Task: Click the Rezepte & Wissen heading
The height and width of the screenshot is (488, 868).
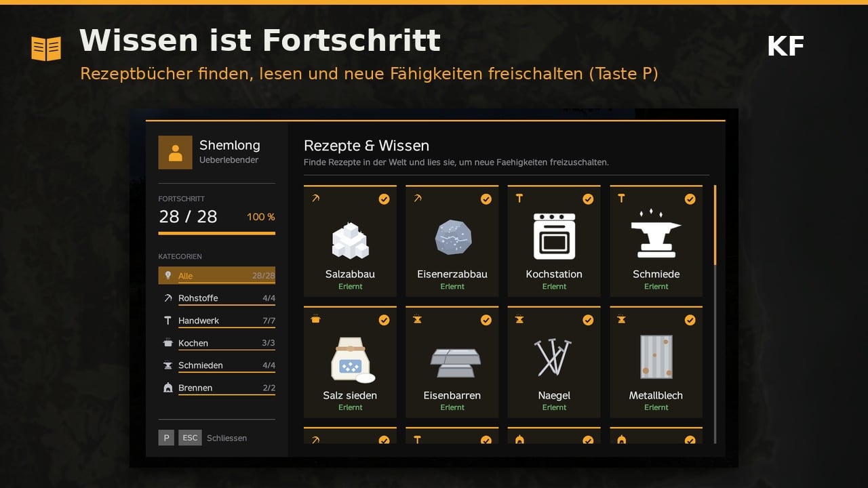Action: [366, 146]
